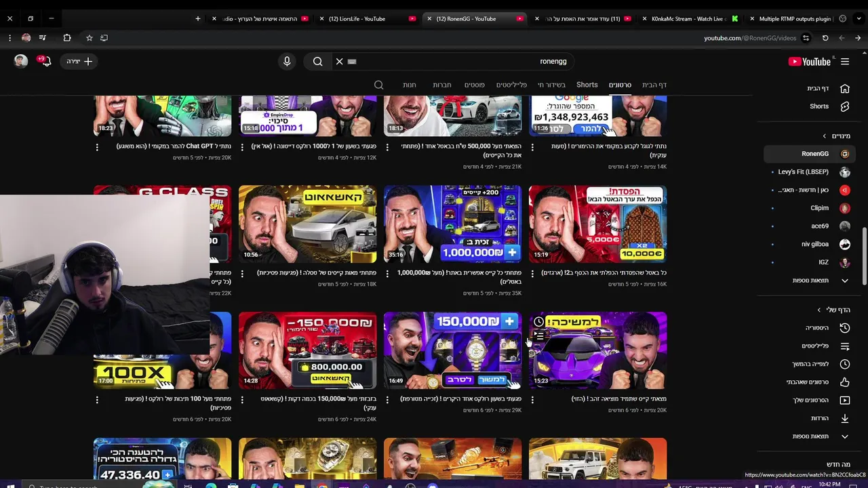Click the browser address bar URL
The height and width of the screenshot is (488, 868).
click(750, 38)
